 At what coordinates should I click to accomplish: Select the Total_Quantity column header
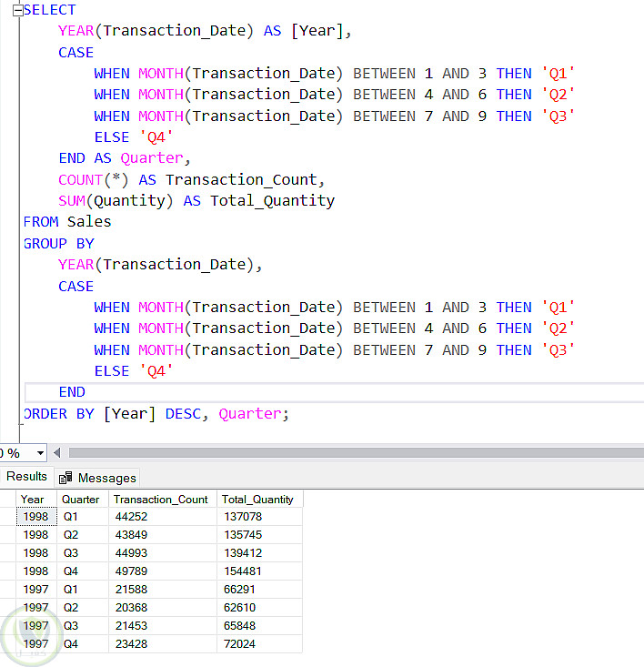[260, 500]
